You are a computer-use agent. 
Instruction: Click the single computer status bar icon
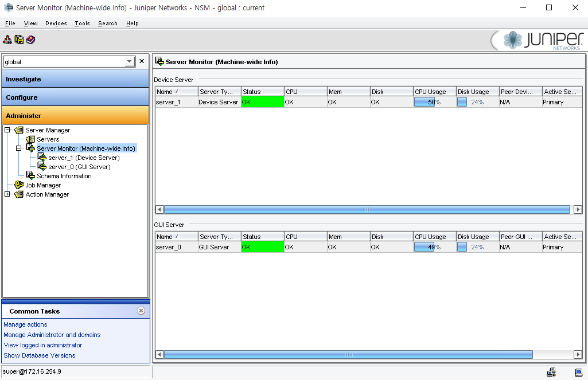(x=579, y=372)
